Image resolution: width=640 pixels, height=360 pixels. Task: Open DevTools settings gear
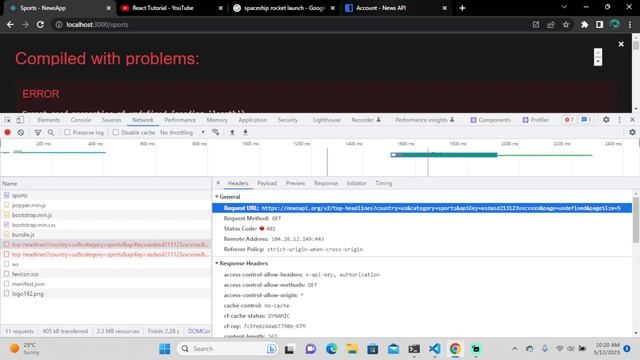pyautogui.click(x=606, y=120)
